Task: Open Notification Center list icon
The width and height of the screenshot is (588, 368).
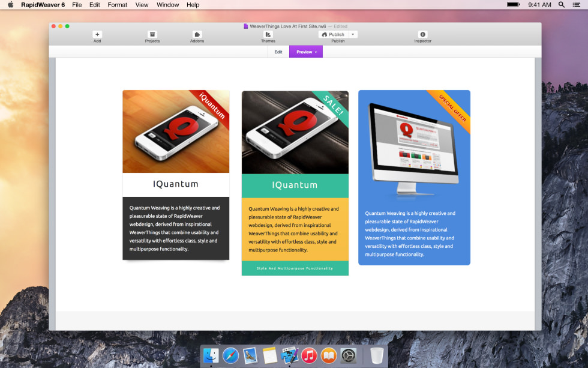Action: coord(577,5)
